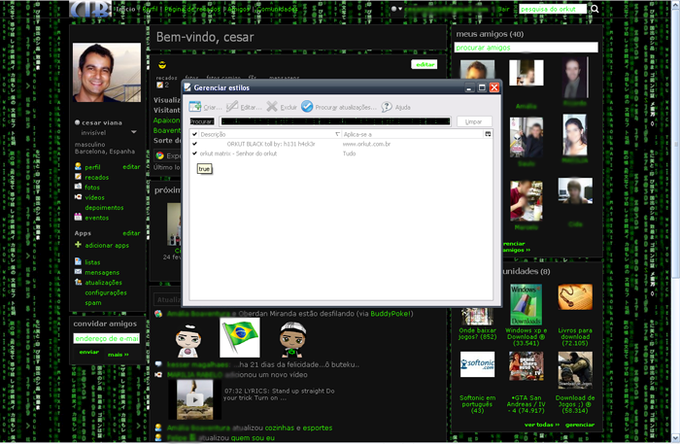Toggle checkmark for orkut matrix style row
Screen dimensions: 680x444
click(x=195, y=153)
